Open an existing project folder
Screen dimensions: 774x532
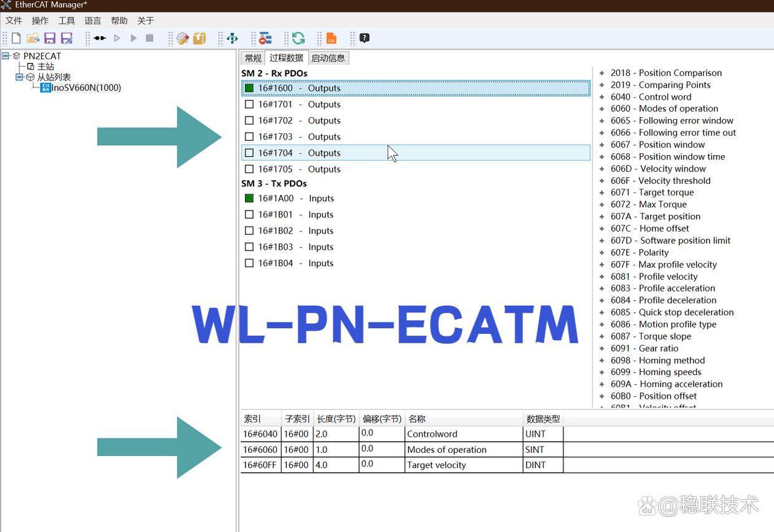33,39
